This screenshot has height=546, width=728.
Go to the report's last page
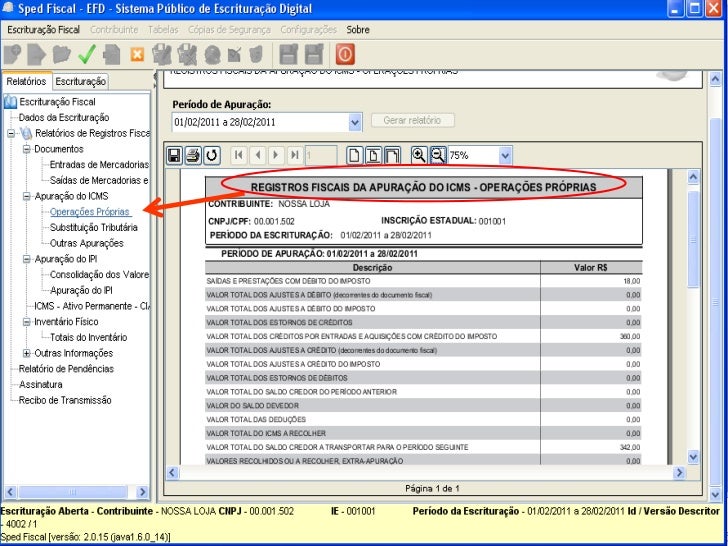point(295,155)
